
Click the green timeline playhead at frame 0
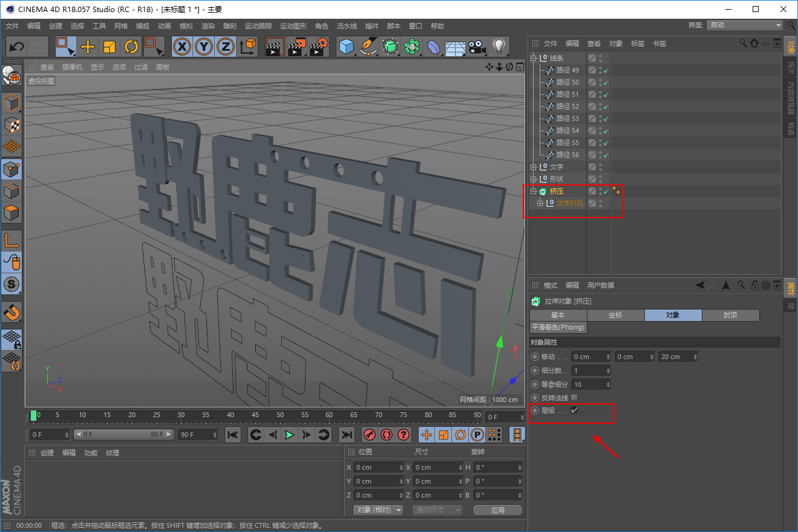click(34, 415)
